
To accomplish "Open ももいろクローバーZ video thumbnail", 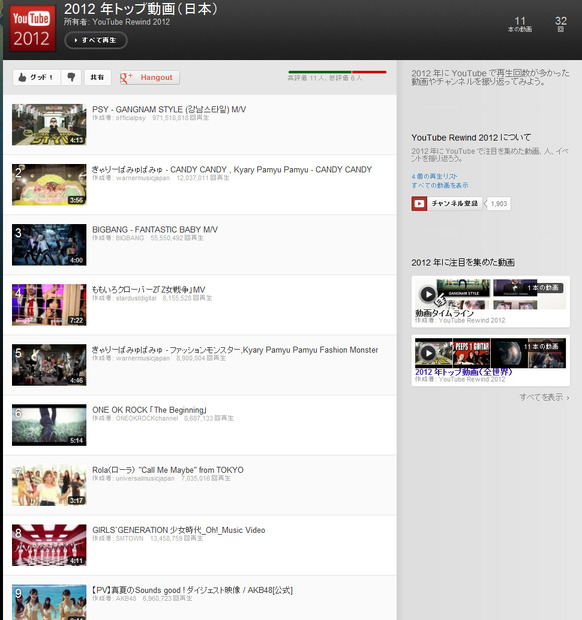I will [x=49, y=305].
